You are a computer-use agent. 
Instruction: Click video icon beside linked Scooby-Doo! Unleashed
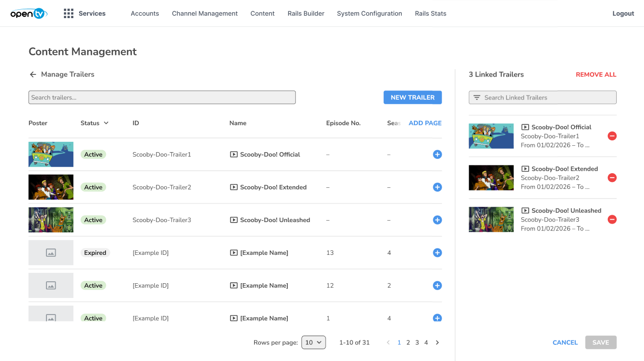[525, 211]
